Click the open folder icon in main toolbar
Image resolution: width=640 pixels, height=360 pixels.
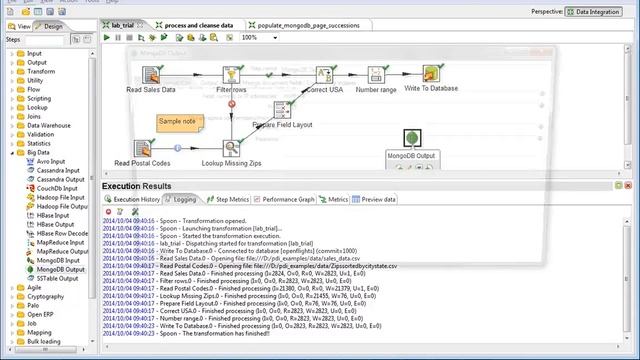[26, 12]
